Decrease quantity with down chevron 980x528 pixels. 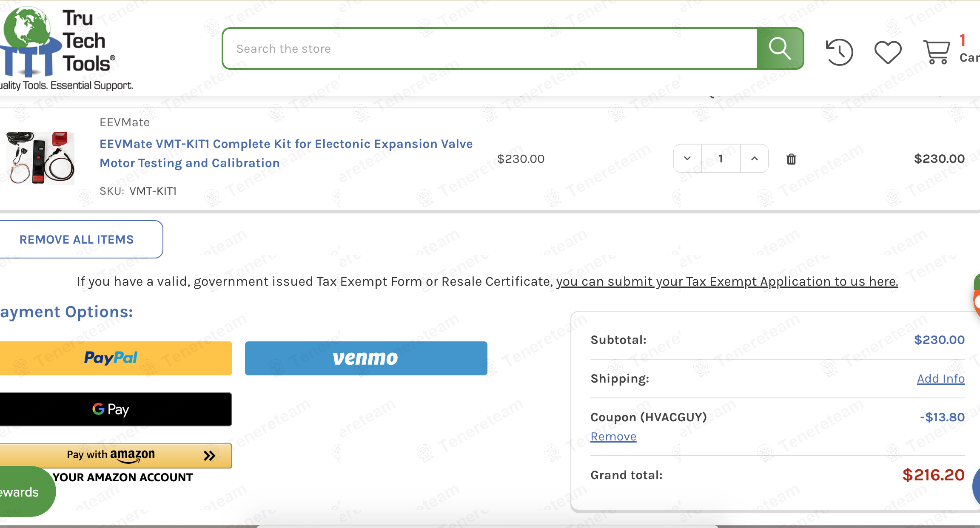[x=687, y=159]
